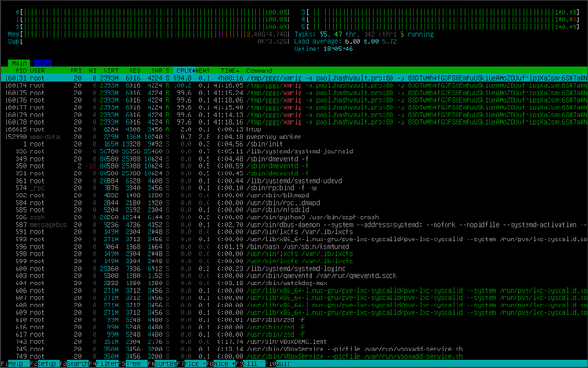Sort by the Command column header
The width and height of the screenshot is (588, 368).
point(259,71)
